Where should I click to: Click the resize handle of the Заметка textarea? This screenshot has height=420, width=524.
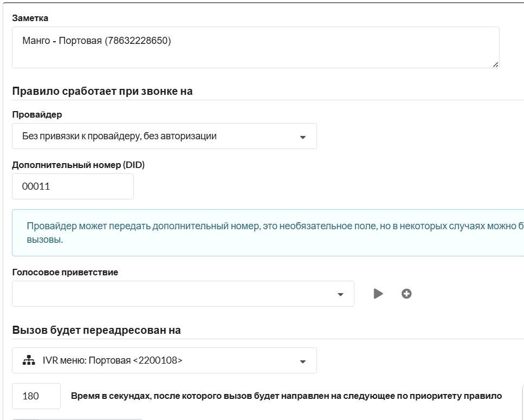click(495, 64)
